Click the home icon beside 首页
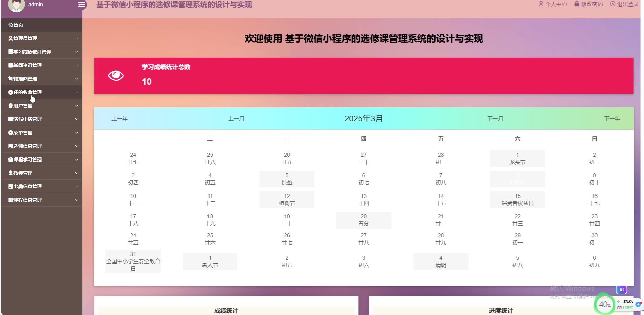 point(11,25)
